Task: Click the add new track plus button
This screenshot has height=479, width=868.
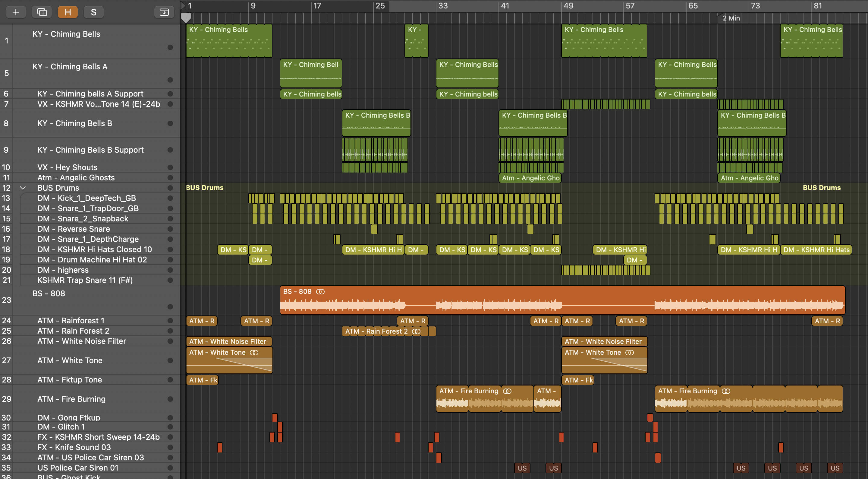Action: [16, 12]
